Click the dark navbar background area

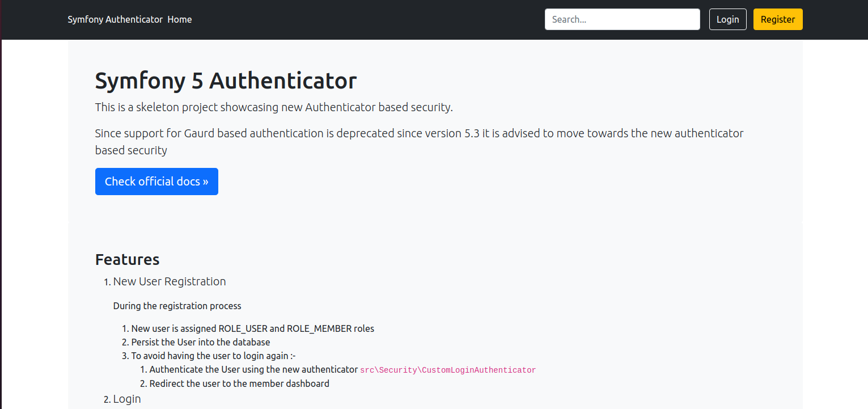point(369,19)
